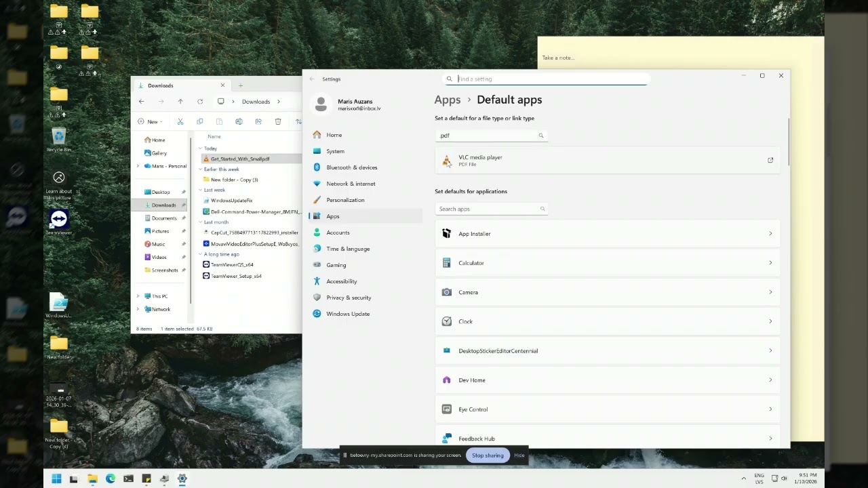The width and height of the screenshot is (868, 488).
Task: Open VLC media player PDF default entry
Action: 608,160
